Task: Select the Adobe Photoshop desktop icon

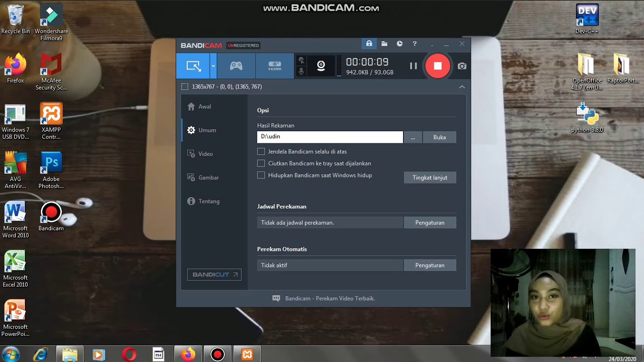Action: click(51, 170)
